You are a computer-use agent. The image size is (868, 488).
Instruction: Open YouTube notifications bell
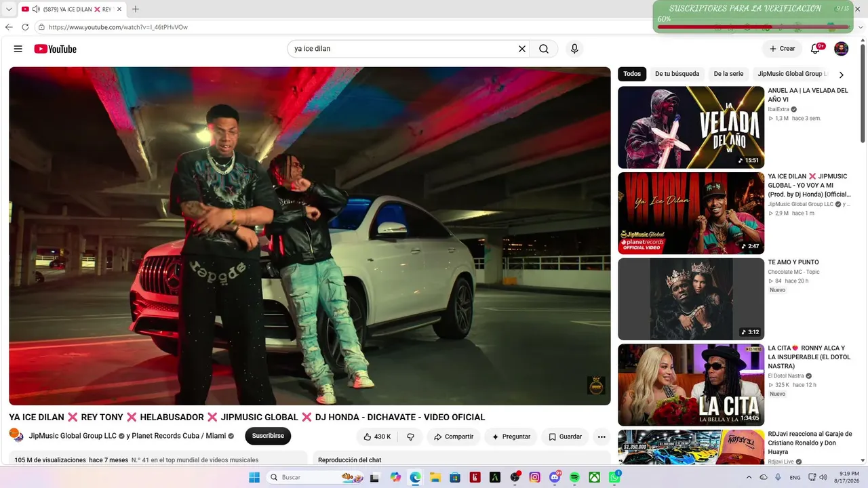click(816, 49)
